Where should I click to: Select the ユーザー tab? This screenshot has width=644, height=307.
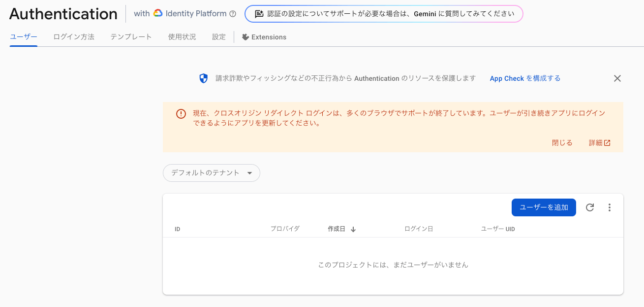click(24, 37)
